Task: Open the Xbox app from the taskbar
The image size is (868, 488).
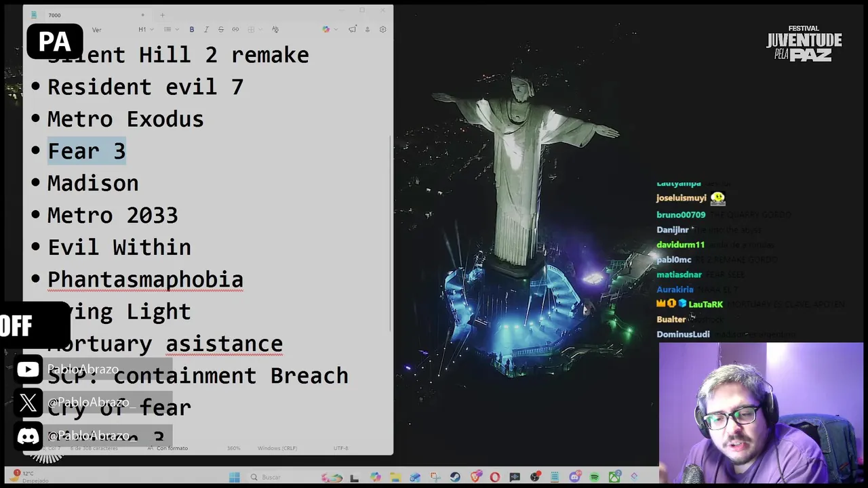Action: point(614,477)
